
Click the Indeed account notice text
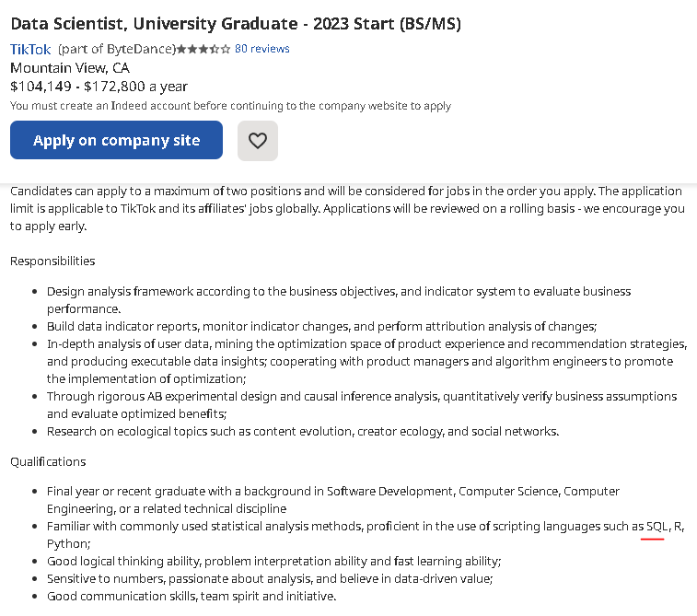click(230, 106)
